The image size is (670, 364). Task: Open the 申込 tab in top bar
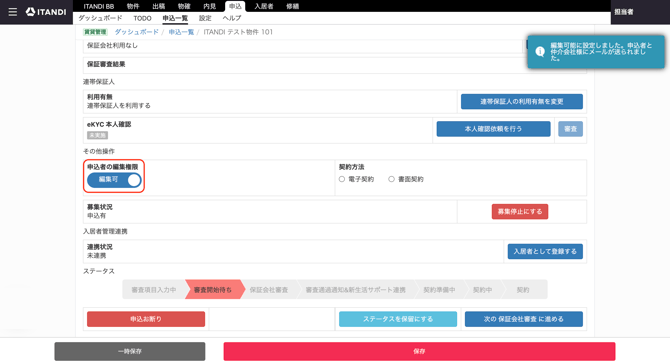coord(235,6)
